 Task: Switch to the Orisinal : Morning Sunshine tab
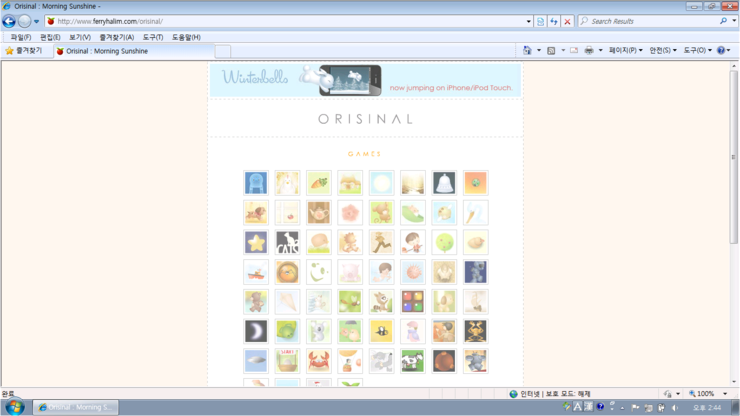click(107, 51)
